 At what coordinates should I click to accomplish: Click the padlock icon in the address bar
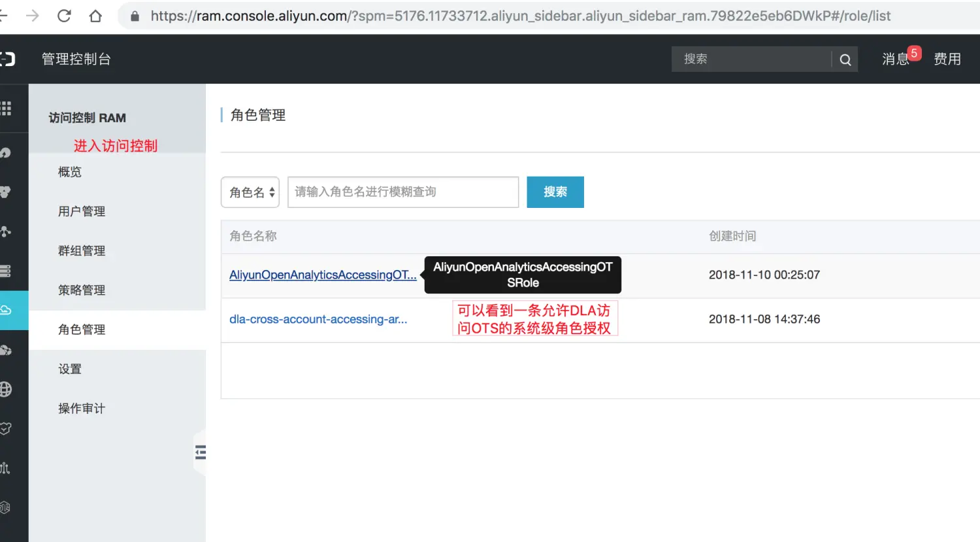135,16
